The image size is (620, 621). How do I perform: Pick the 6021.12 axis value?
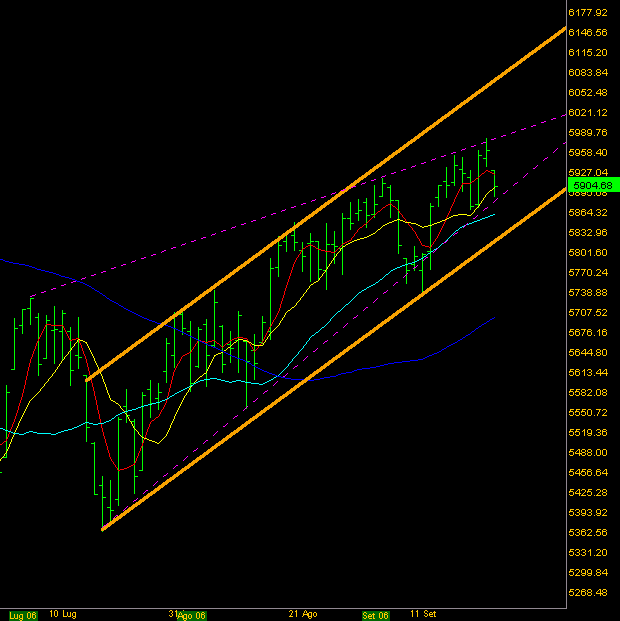point(588,112)
